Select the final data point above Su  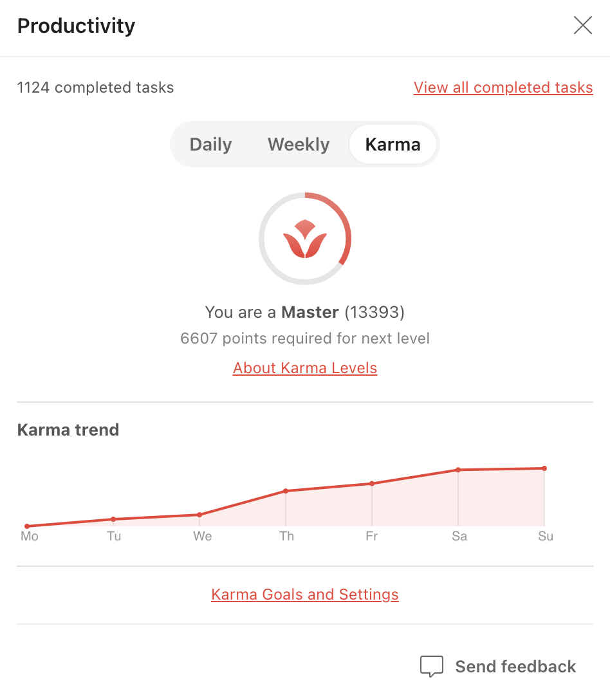pos(544,468)
